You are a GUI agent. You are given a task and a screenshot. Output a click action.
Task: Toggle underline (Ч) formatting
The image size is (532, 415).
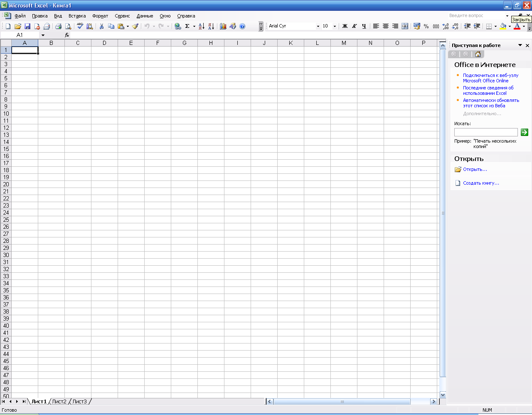click(x=364, y=26)
